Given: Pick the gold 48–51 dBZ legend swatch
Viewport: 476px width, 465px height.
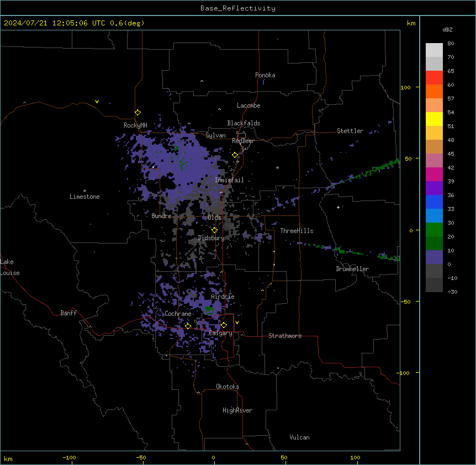Looking at the screenshot, I should [x=434, y=133].
